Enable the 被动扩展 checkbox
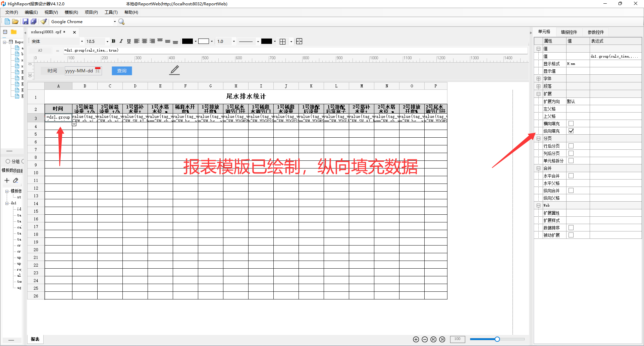This screenshot has height=346, width=644. 571,235
